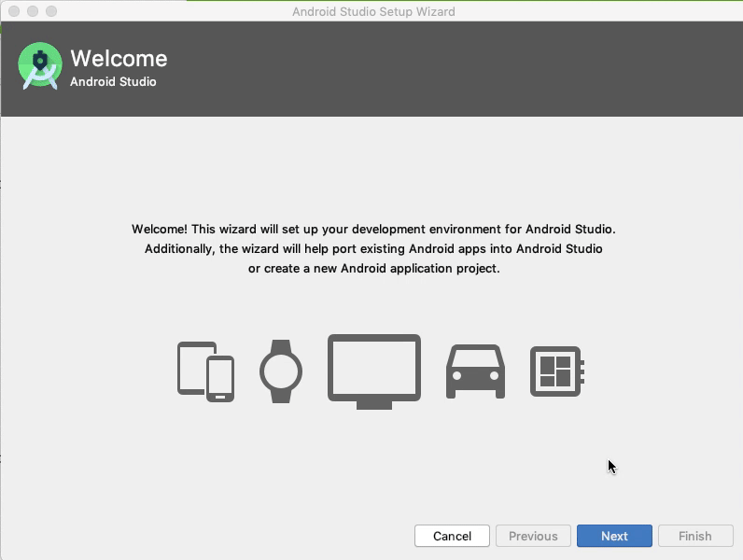743x560 pixels.
Task: Click the phone and tablet icon
Action: (205, 371)
